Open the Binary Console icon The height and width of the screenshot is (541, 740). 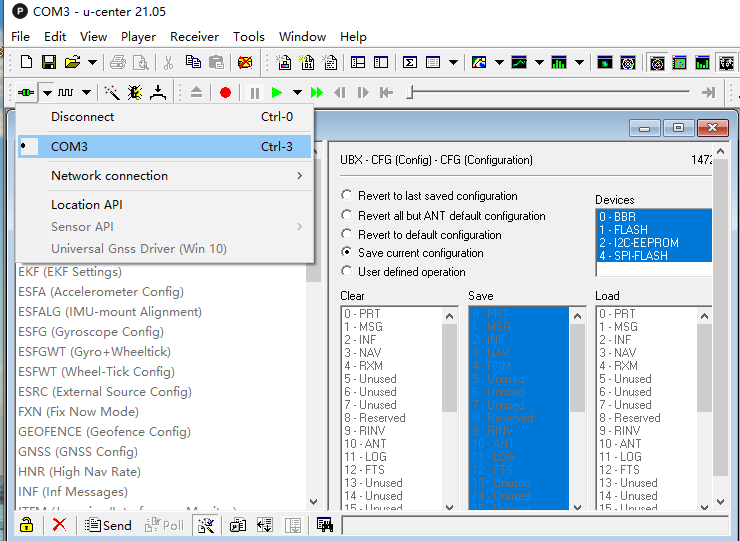(x=307, y=62)
